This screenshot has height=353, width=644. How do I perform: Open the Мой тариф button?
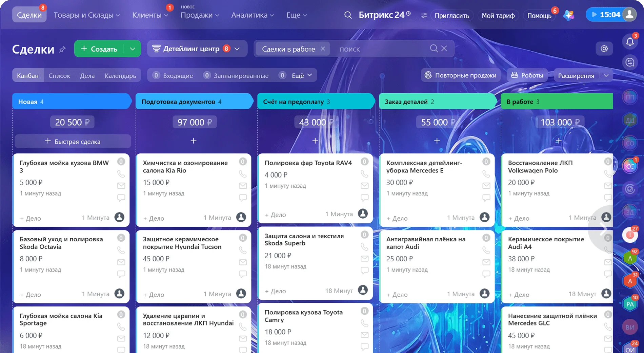[498, 15]
